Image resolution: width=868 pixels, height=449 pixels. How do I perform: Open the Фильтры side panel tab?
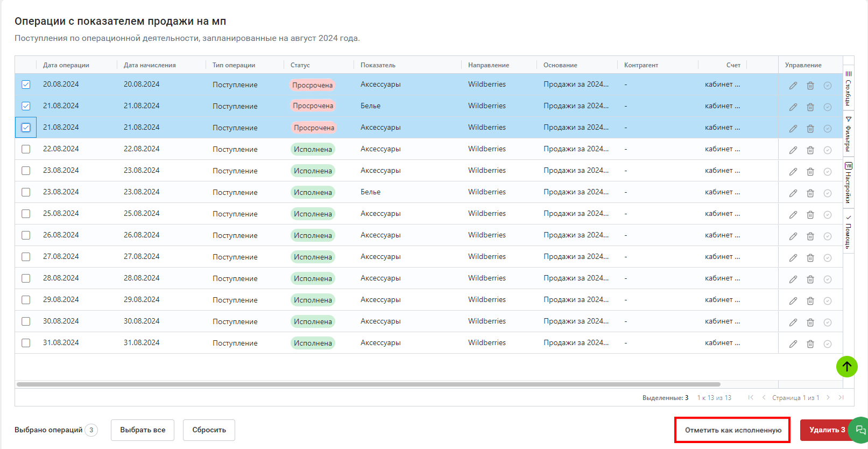(x=849, y=134)
